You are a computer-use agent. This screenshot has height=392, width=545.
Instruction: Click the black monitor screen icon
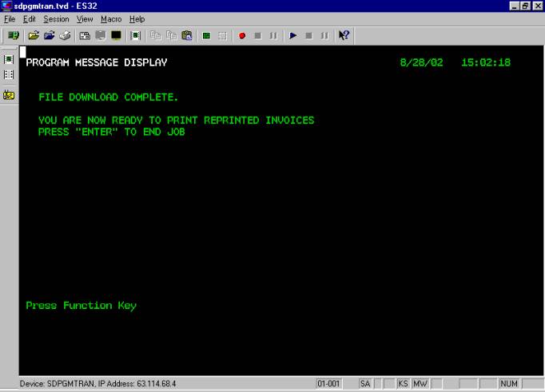click(116, 35)
